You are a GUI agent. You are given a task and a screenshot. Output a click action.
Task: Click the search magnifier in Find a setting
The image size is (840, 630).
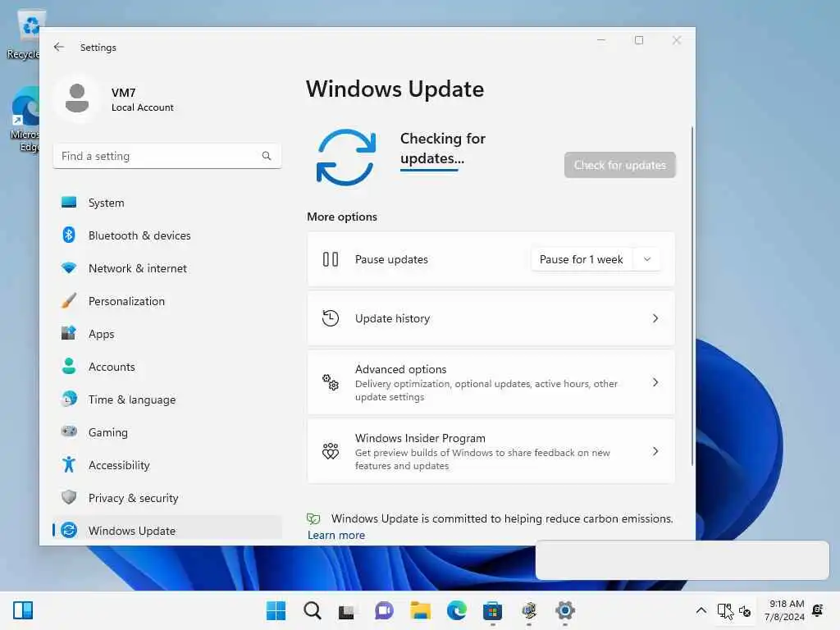coord(267,156)
